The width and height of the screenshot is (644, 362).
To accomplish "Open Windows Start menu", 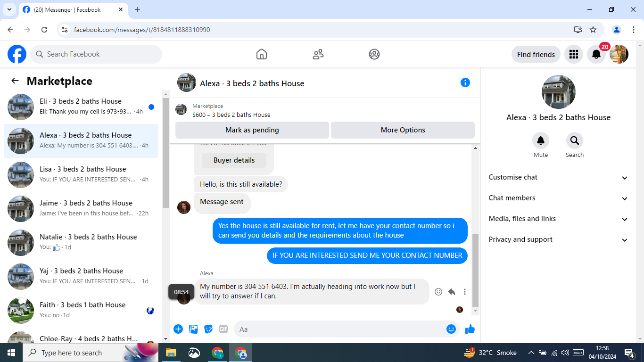I will (11, 353).
